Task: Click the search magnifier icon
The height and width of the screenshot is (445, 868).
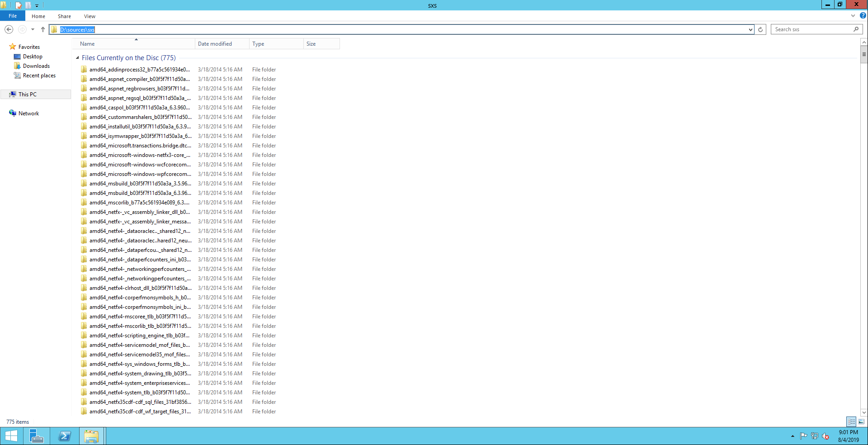Action: point(856,29)
